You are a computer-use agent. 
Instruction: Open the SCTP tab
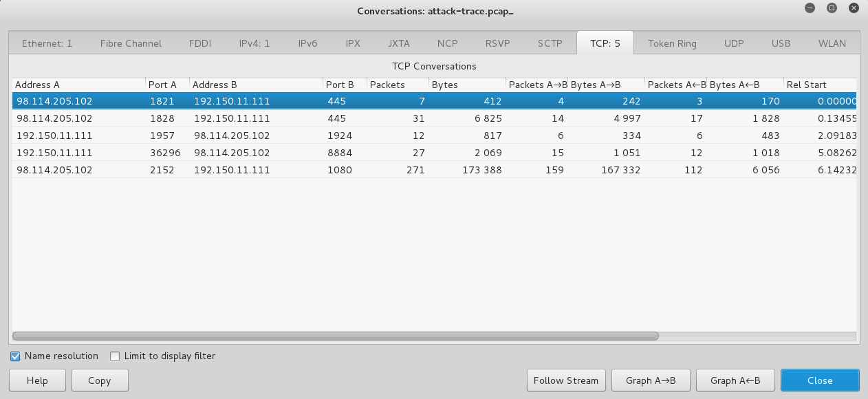pos(550,43)
